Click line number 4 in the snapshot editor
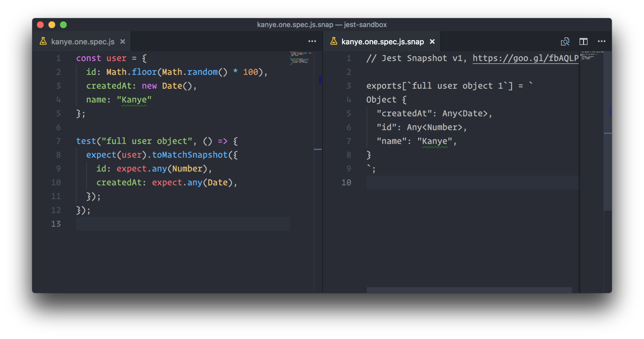This screenshot has height=339, width=644. [348, 100]
